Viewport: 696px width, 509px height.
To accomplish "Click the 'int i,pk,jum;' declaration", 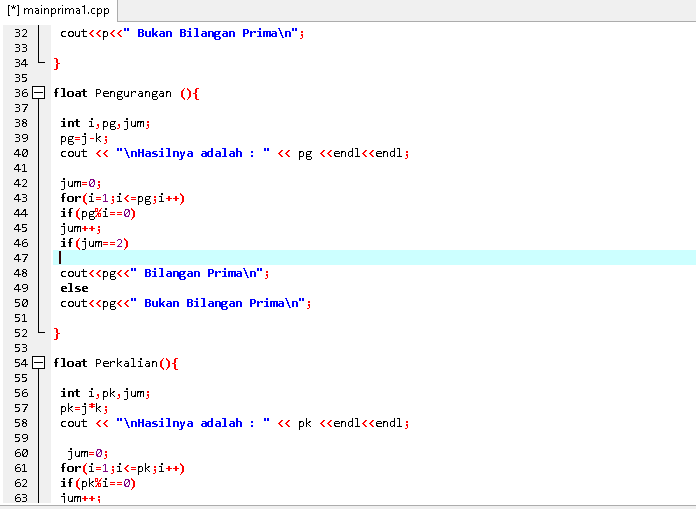I will coord(105,393).
